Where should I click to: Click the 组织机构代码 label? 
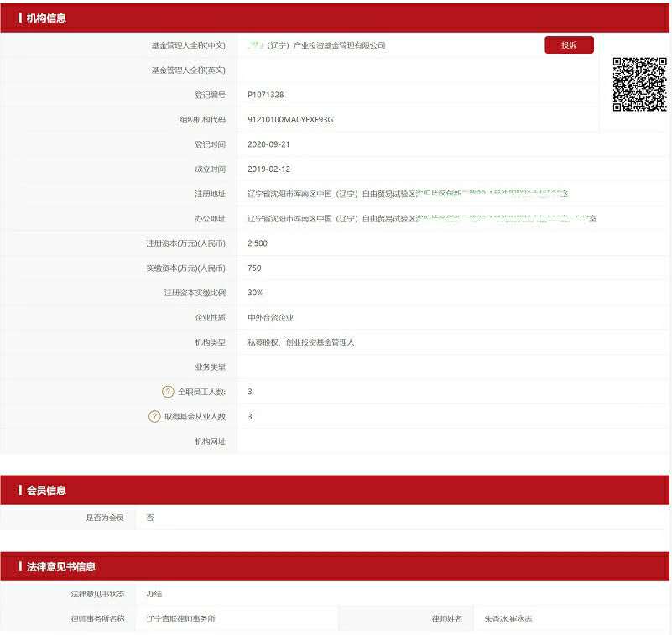click(202, 120)
